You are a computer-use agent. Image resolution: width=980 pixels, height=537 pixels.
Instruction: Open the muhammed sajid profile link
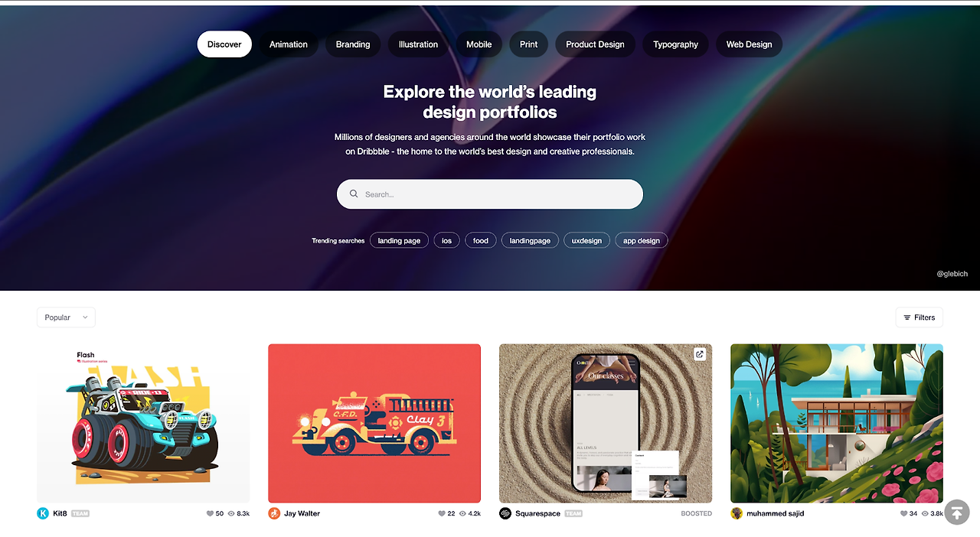tap(775, 513)
